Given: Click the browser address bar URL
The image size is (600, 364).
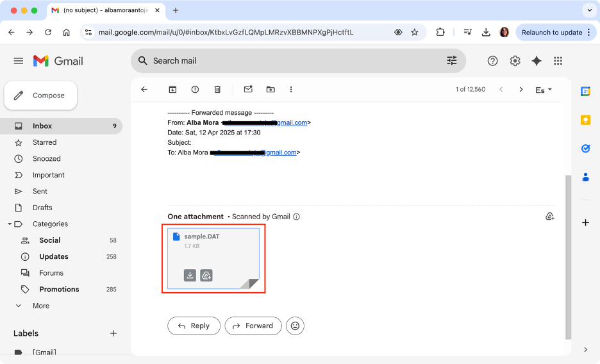Looking at the screenshot, I should 226,33.
